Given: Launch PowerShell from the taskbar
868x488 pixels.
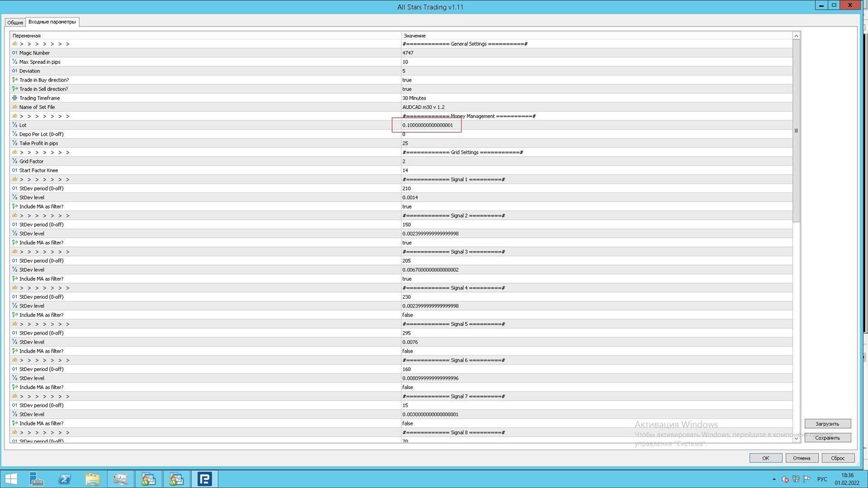Looking at the screenshot, I should (65, 479).
